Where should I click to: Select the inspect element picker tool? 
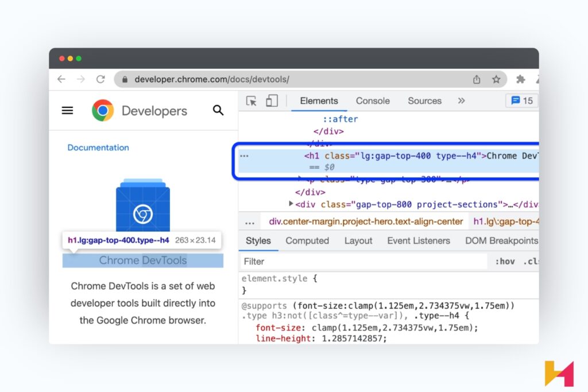click(251, 100)
